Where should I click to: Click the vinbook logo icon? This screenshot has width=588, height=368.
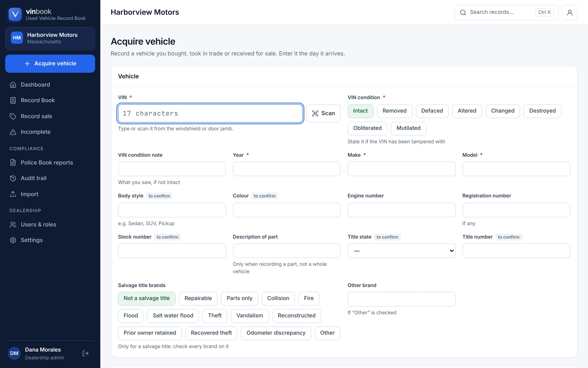(15, 14)
